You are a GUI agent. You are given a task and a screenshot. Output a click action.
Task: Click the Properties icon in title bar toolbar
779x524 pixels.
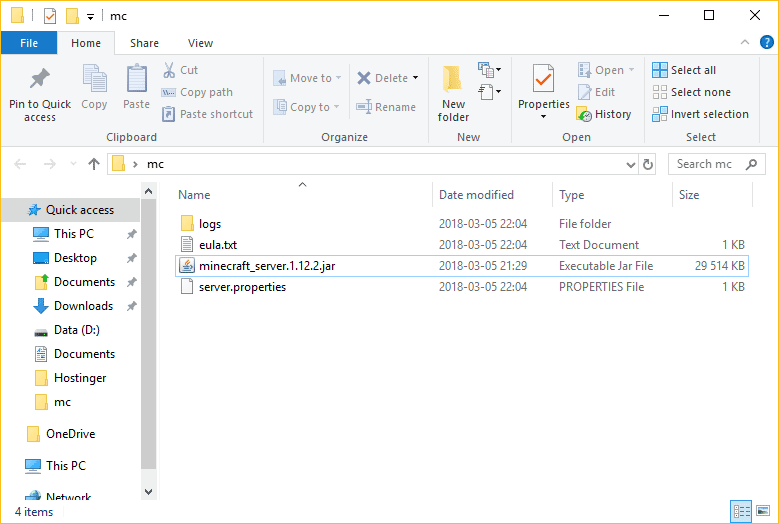pyautogui.click(x=50, y=16)
